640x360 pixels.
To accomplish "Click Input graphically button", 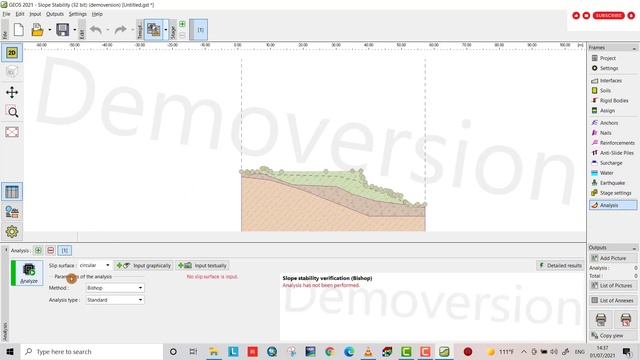I will pyautogui.click(x=144, y=265).
